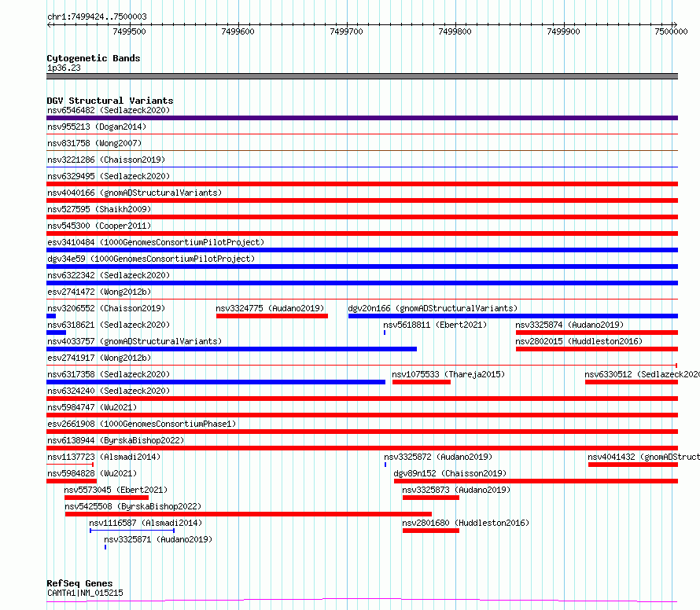Open nsv3325873 (Audano2019) label

[x=456, y=490]
